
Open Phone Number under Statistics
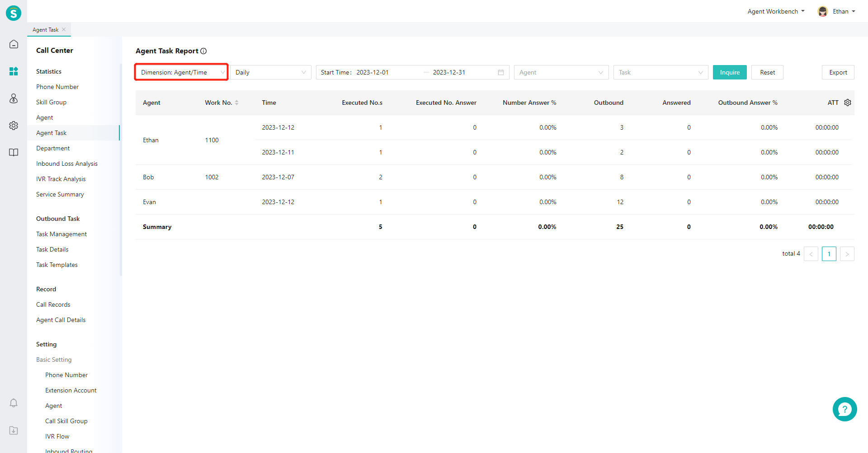[57, 87]
